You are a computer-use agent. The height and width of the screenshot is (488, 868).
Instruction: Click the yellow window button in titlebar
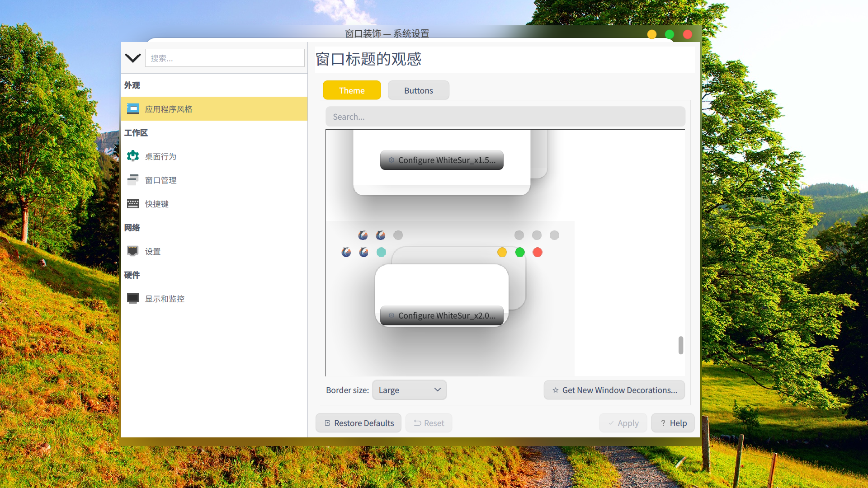[651, 35]
